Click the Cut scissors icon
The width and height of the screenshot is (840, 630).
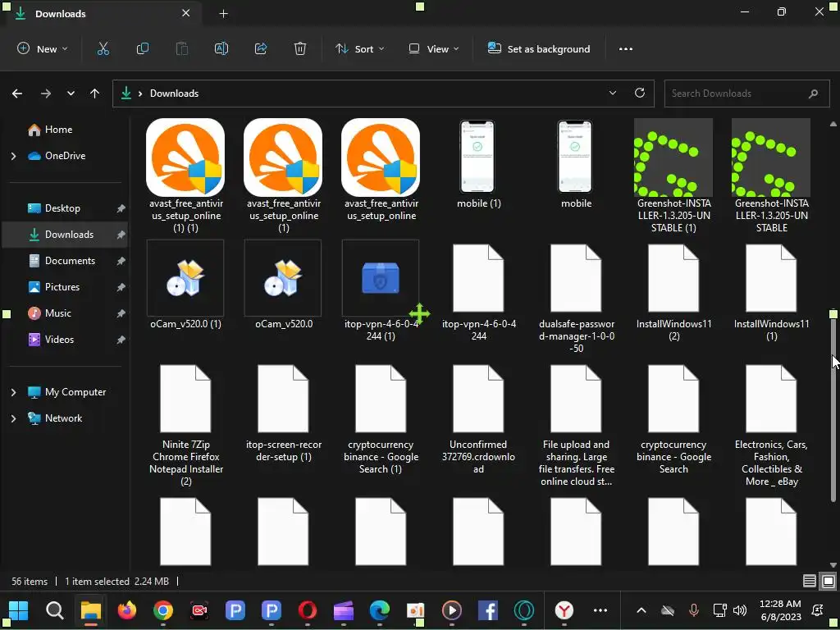click(x=103, y=48)
